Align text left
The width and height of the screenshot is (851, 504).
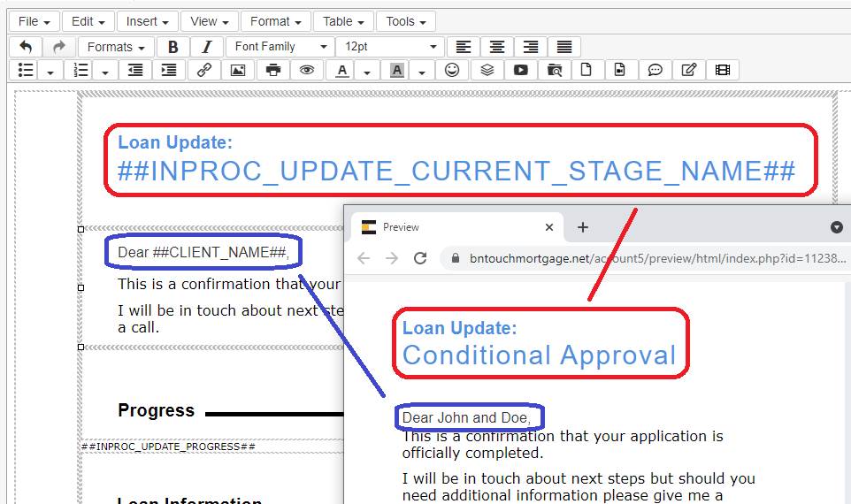[463, 47]
